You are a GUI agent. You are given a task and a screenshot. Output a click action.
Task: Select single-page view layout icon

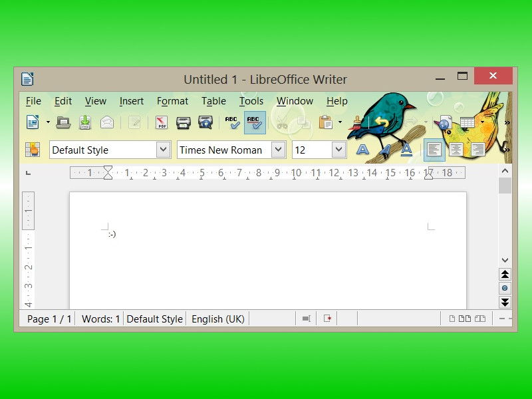(x=452, y=319)
